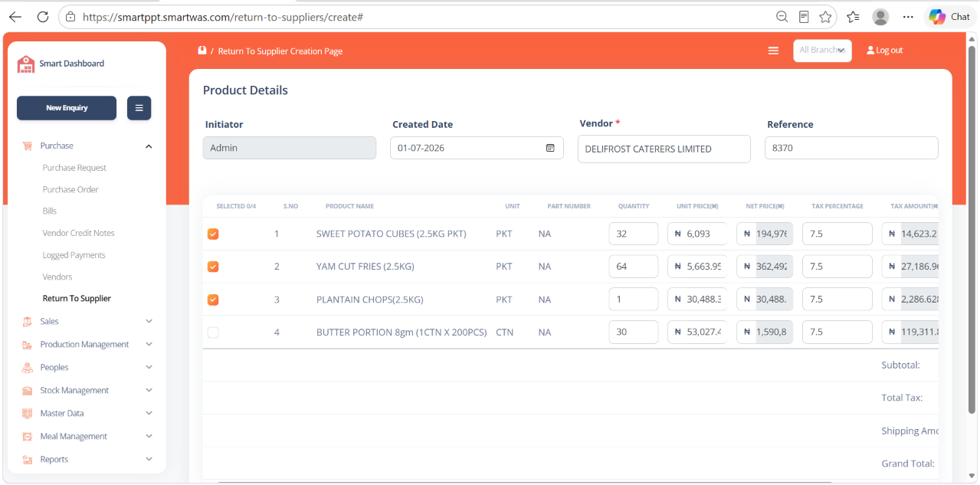
Task: Toggle the sidebar hamburger menu button
Action: tap(139, 108)
